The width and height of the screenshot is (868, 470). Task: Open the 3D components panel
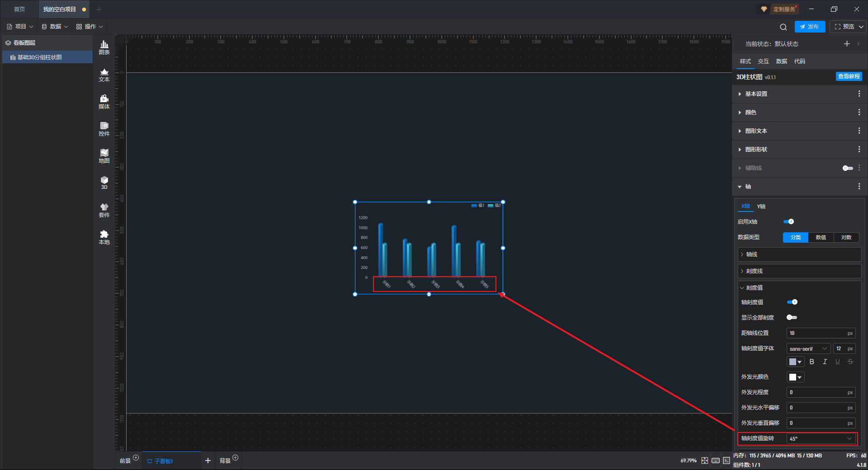(x=104, y=183)
